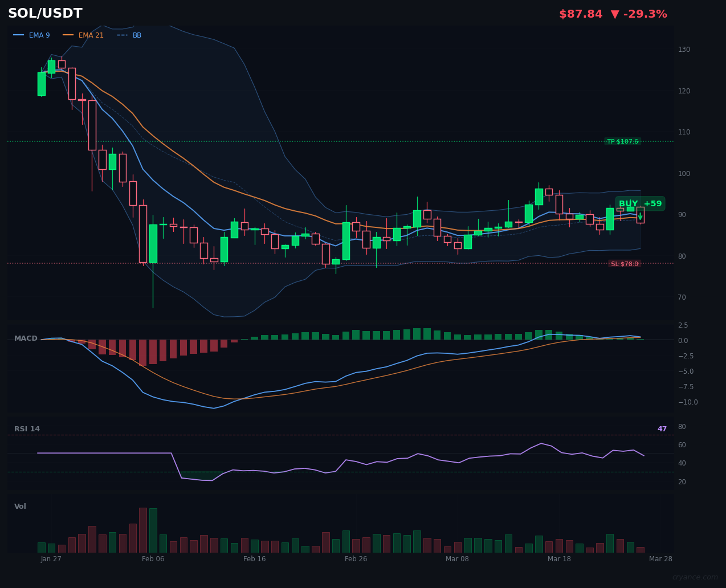Click the green TP $107.6 marker

pos(623,141)
